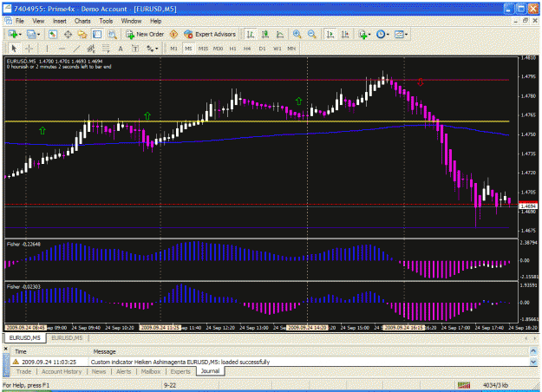Zoom in on the chart
The image size is (542, 392).
click(297, 34)
